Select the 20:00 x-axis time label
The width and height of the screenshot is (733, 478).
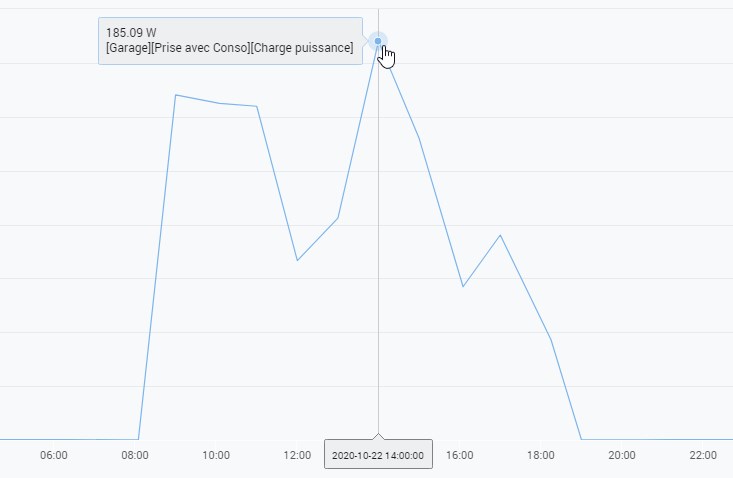[622, 455]
